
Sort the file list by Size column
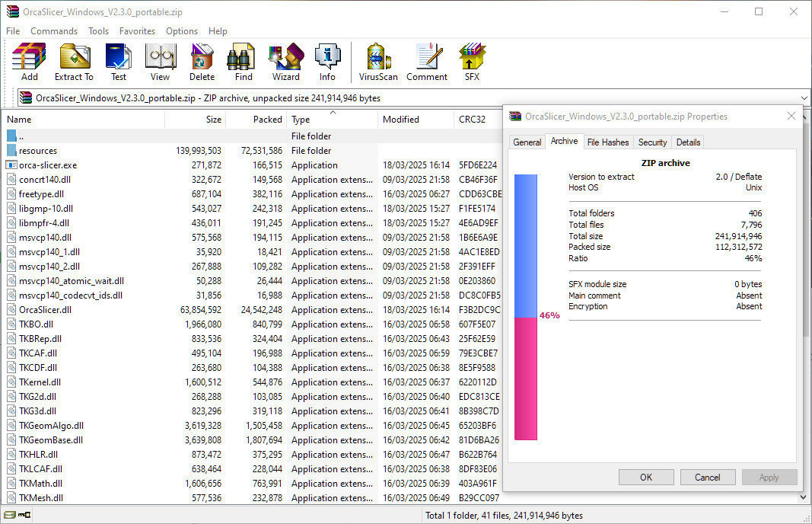tap(195, 120)
